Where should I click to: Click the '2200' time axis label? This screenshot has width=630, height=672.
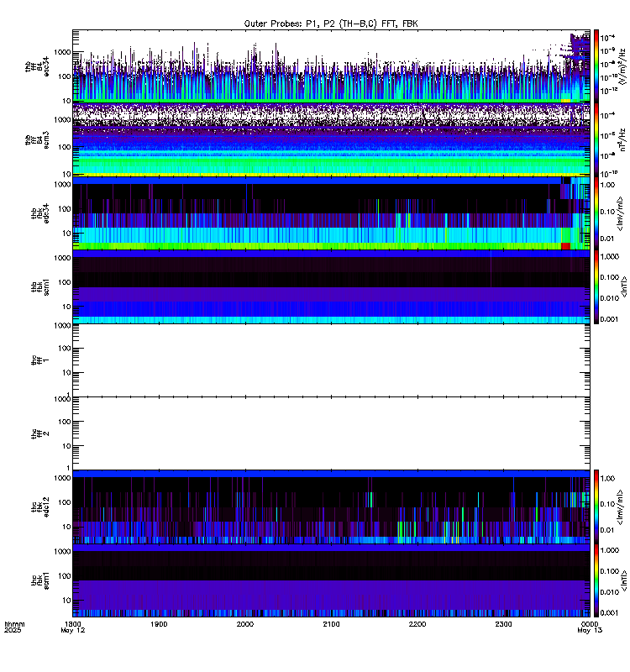[417, 624]
